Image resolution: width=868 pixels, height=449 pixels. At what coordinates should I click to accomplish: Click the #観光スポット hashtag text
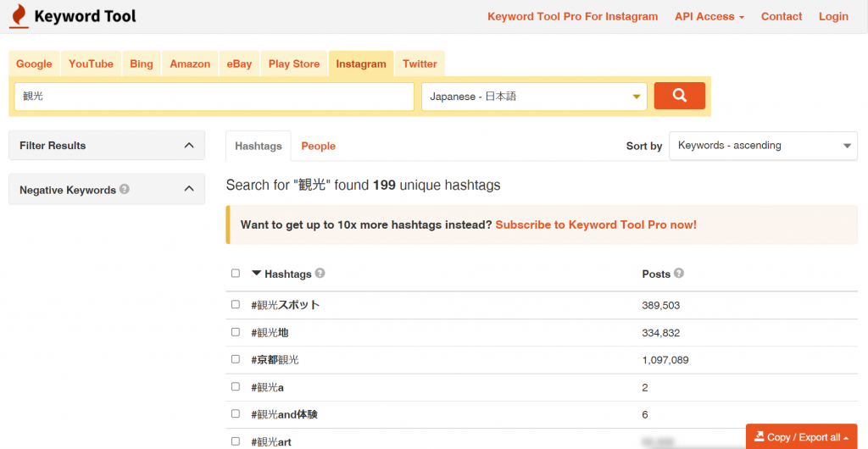tap(286, 305)
